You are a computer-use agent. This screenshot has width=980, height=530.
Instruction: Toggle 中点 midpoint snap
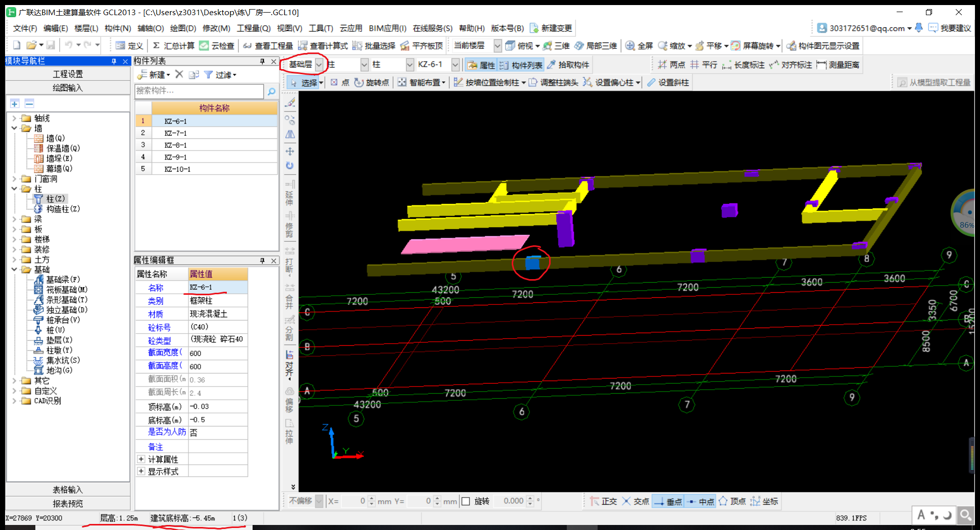701,501
